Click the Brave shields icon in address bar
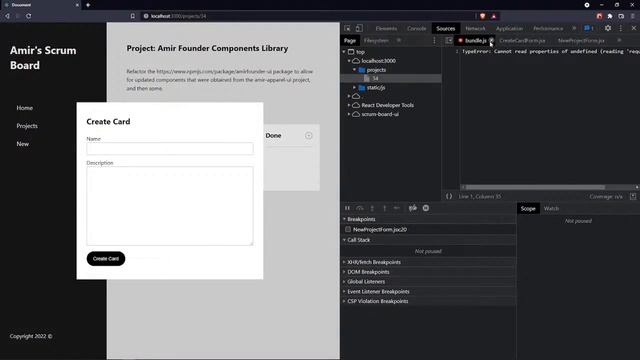This screenshot has height=360, width=640. point(483,16)
